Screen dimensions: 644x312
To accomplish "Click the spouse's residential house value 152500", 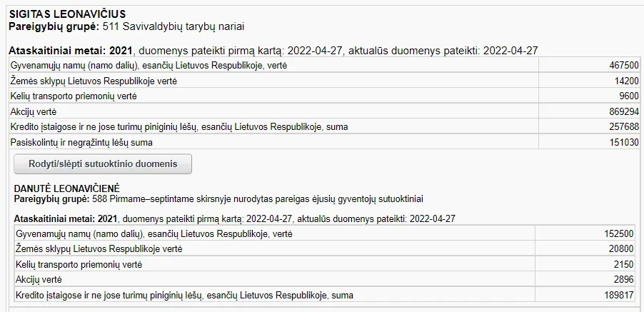I will [x=619, y=234].
